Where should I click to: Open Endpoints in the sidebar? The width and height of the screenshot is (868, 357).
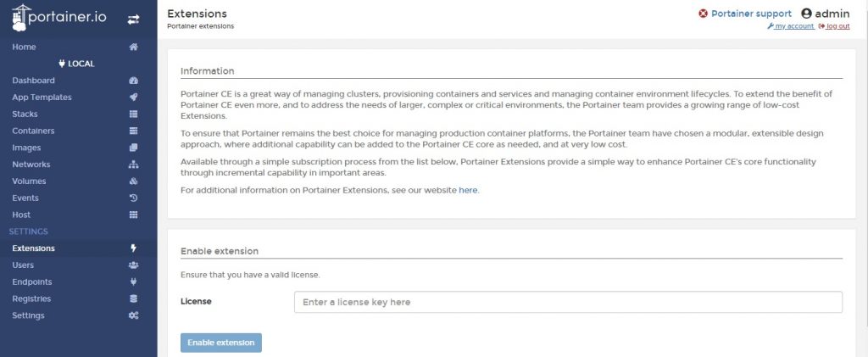point(31,282)
